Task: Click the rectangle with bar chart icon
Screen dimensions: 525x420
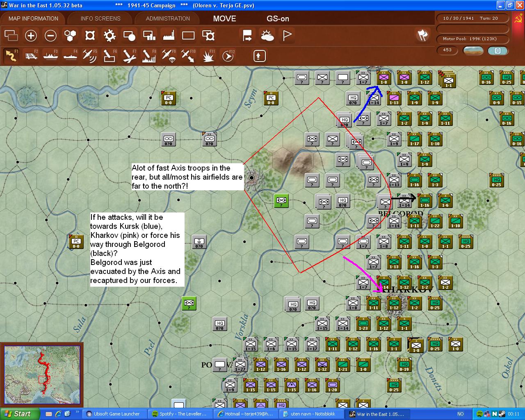Action: click(149, 36)
